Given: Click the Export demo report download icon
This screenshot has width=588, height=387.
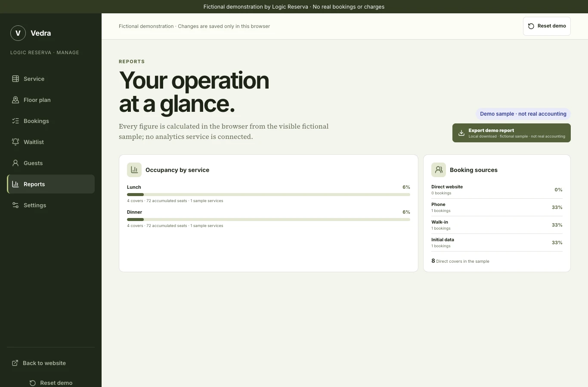Looking at the screenshot, I should pos(461,133).
